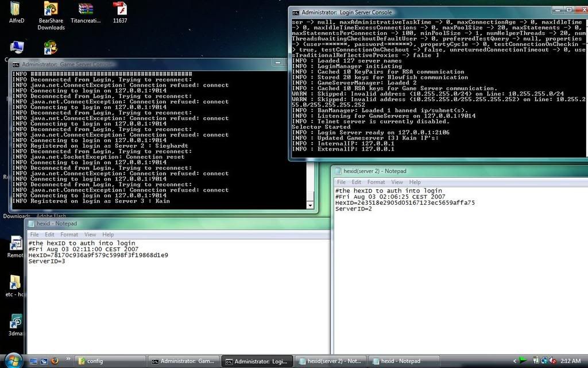The image size is (588, 368).
Task: Click the volume icon in system tray
Action: tap(552, 361)
